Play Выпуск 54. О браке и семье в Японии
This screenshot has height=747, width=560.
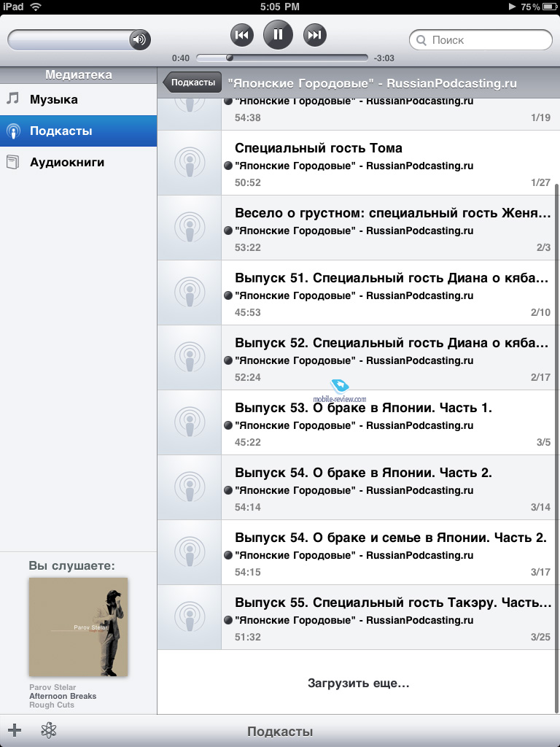click(x=359, y=552)
